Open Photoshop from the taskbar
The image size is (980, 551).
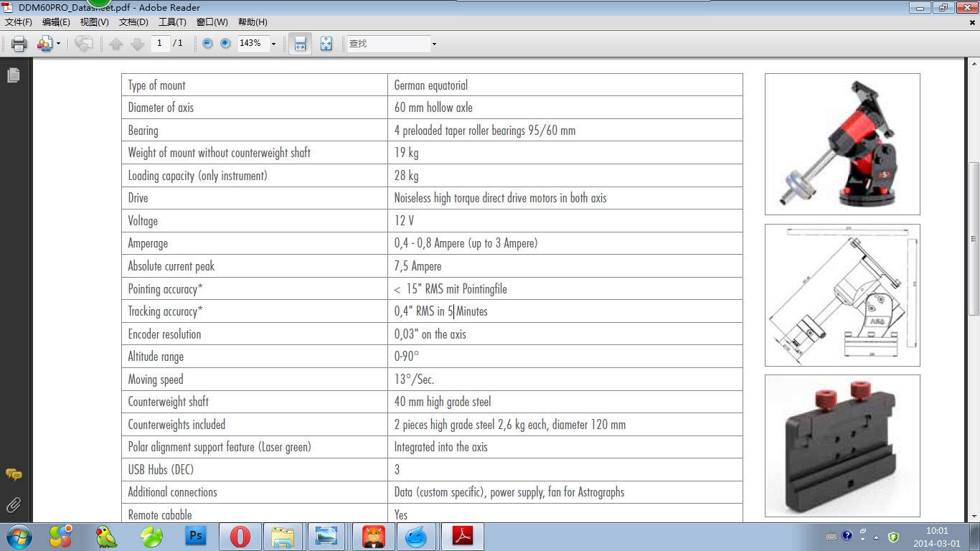(x=195, y=536)
